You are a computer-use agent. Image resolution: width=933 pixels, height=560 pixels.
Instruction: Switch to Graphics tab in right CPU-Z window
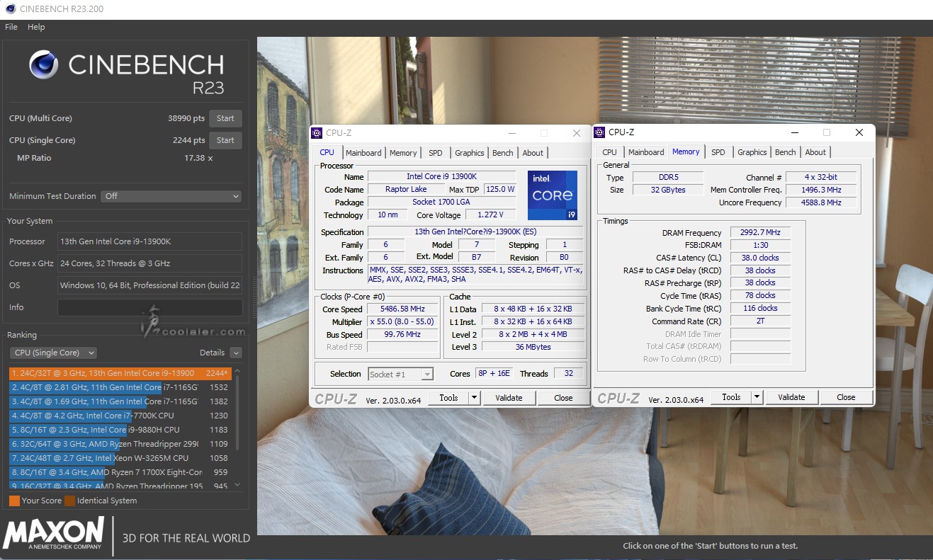752,152
